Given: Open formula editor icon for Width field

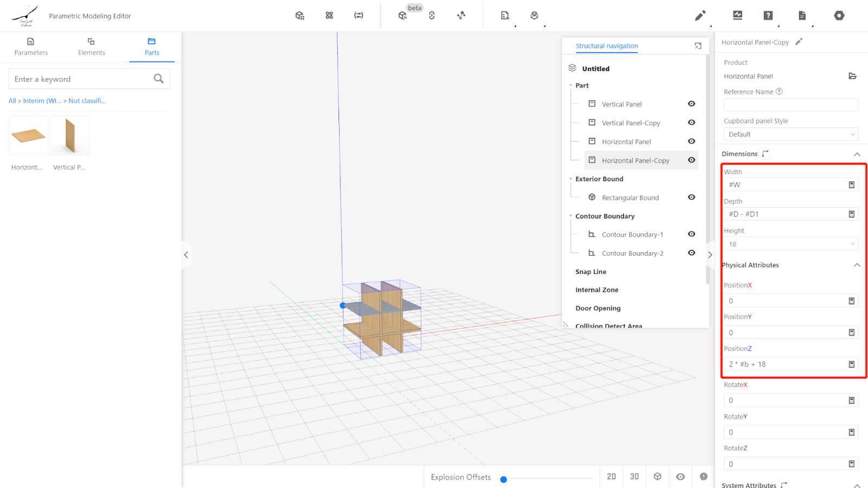Looking at the screenshot, I should click(x=851, y=185).
